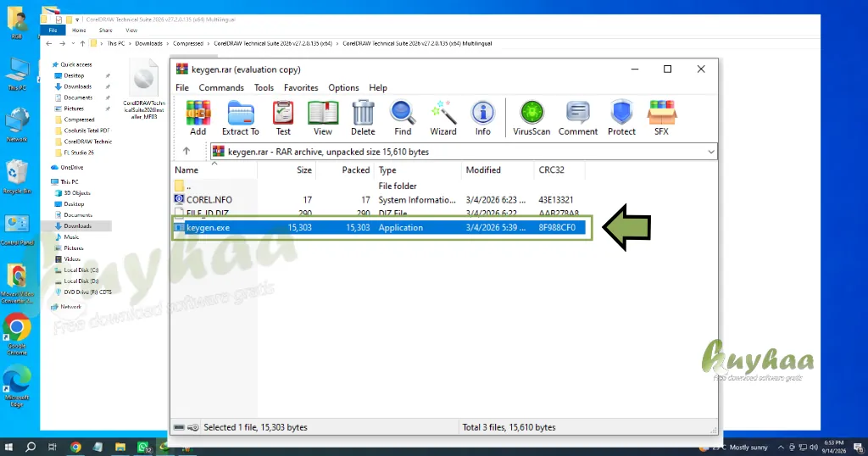The height and width of the screenshot is (456, 868).
Task: Open Explorer's recent locations dropdown chevron
Action: coord(73,43)
